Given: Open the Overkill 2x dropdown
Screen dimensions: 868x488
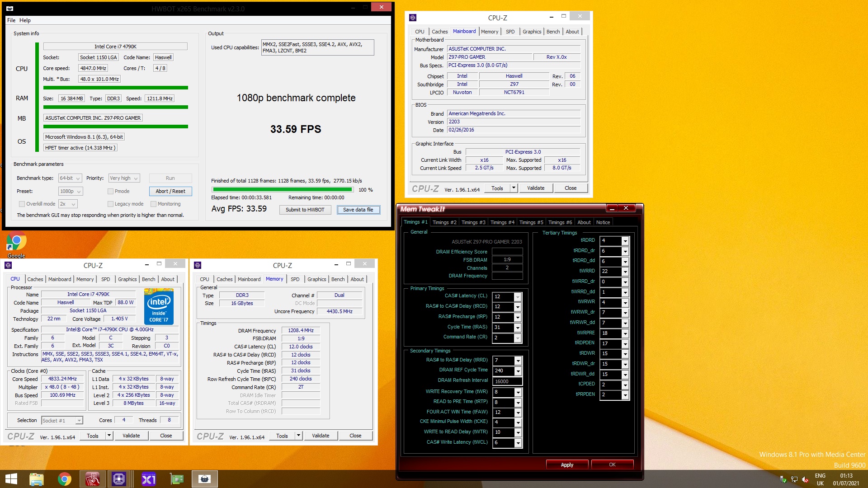Looking at the screenshot, I should click(x=68, y=204).
